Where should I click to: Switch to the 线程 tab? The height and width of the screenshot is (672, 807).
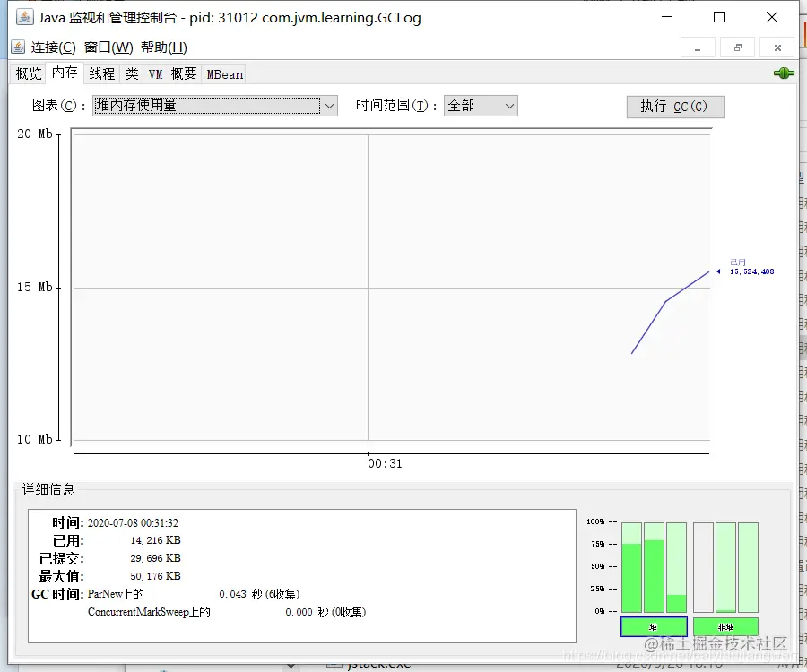click(101, 73)
